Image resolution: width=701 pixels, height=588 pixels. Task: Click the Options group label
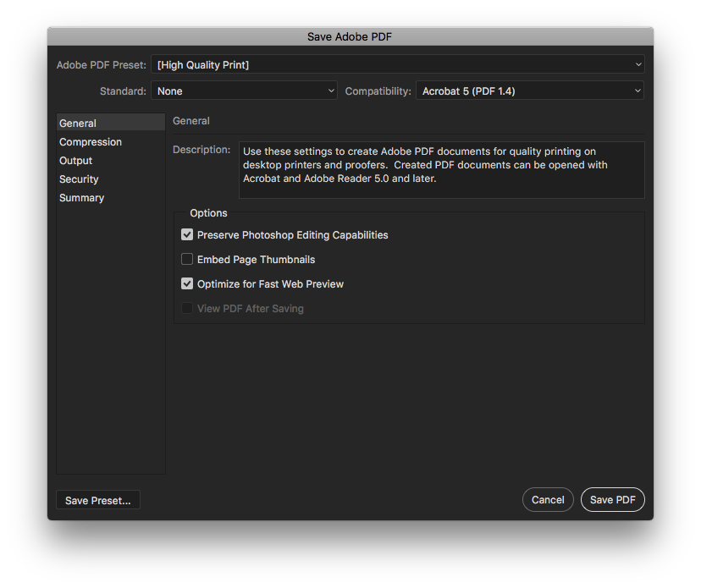[208, 213]
